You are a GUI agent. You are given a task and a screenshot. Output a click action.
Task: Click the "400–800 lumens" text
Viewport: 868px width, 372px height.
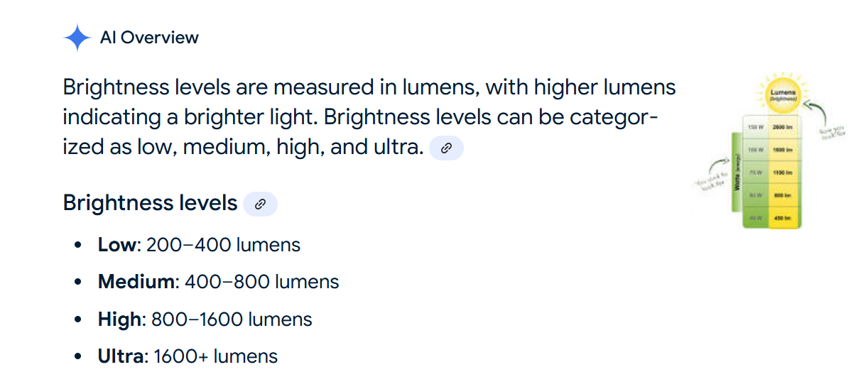(x=261, y=282)
